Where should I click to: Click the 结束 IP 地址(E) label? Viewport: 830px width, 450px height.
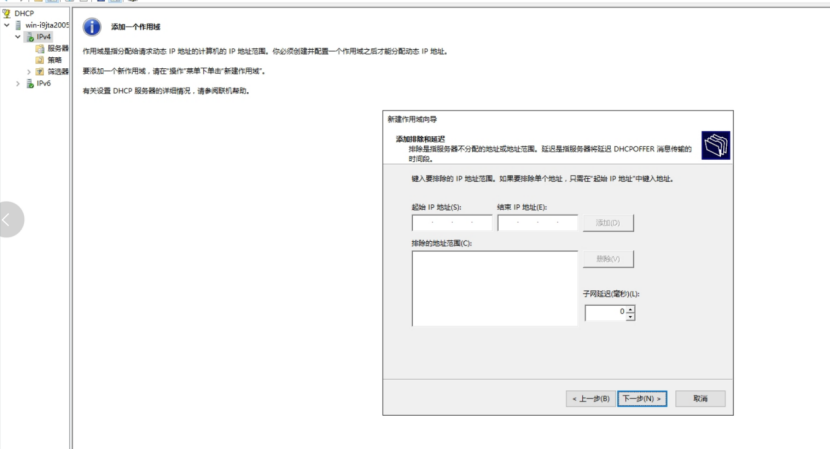click(522, 207)
